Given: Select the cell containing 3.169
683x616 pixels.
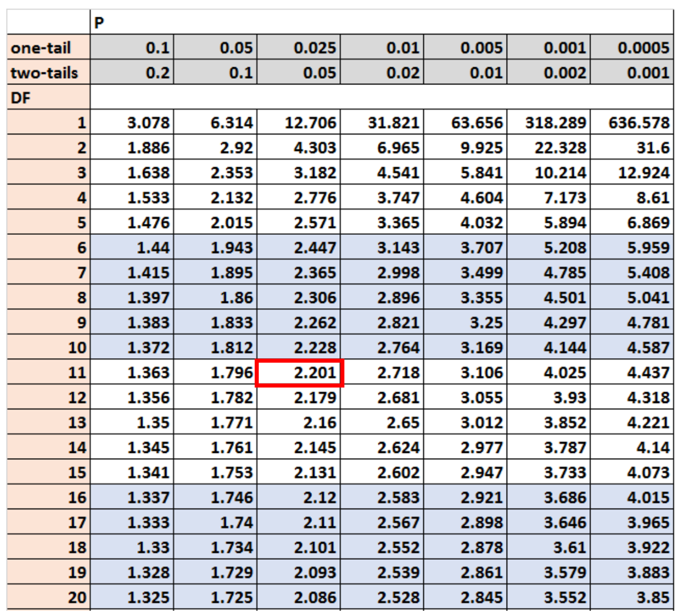Looking at the screenshot, I should 465,348.
